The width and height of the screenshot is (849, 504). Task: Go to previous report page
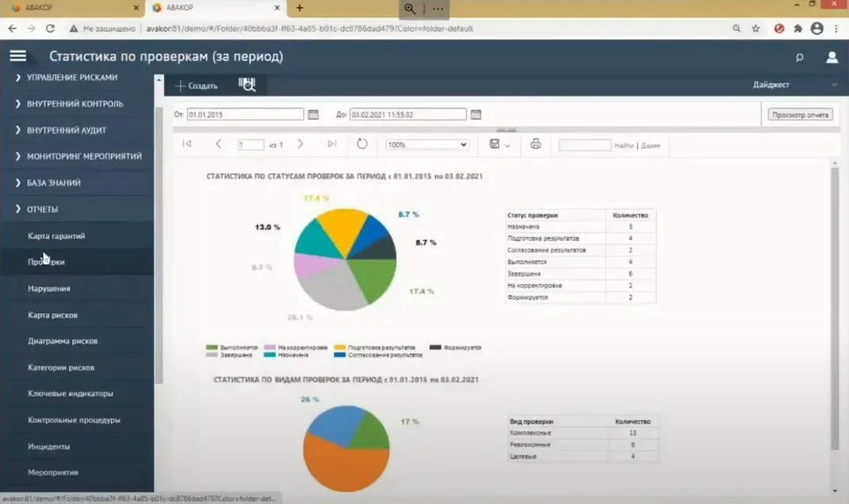(x=219, y=144)
